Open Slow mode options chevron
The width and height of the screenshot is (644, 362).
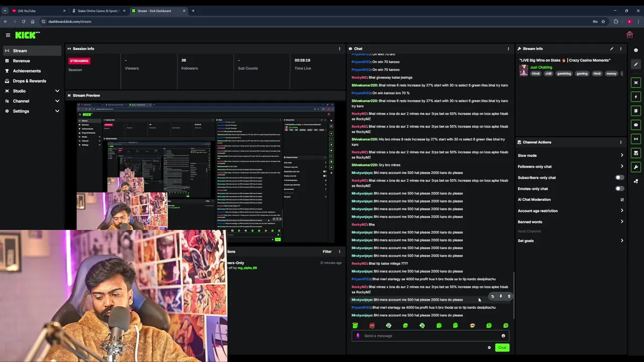tap(622, 155)
